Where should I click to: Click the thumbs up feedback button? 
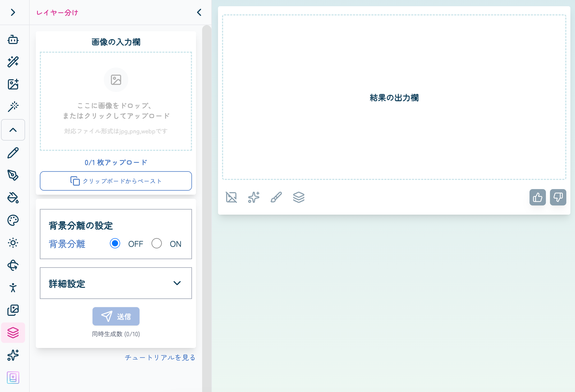tap(537, 197)
